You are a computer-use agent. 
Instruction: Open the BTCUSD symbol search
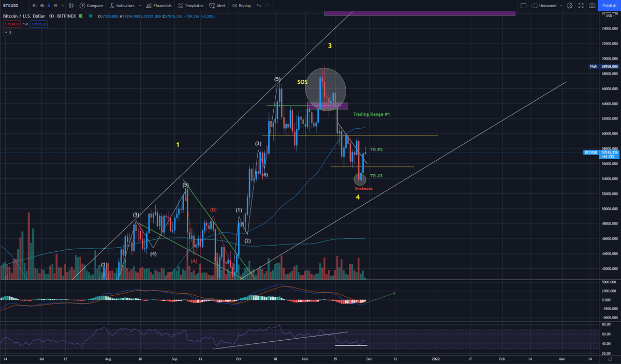click(11, 5)
